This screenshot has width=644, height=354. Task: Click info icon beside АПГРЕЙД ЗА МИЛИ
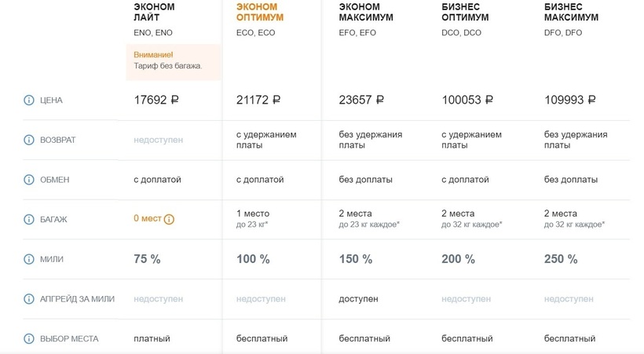point(29,299)
